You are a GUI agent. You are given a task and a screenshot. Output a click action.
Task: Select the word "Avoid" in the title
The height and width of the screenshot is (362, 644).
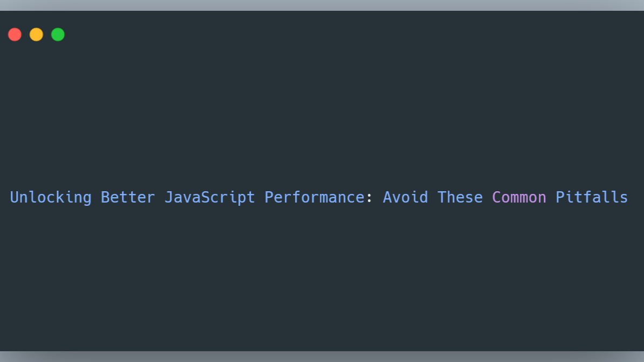click(405, 197)
